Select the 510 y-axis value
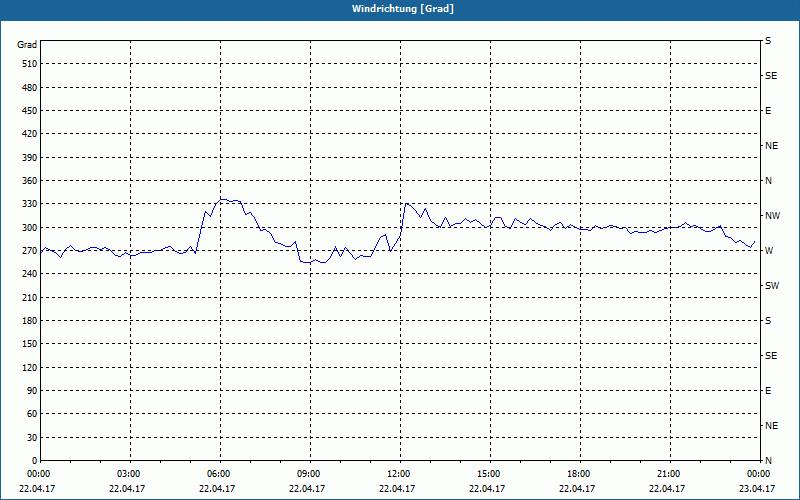Screen dimensions: 800x500 (29, 64)
